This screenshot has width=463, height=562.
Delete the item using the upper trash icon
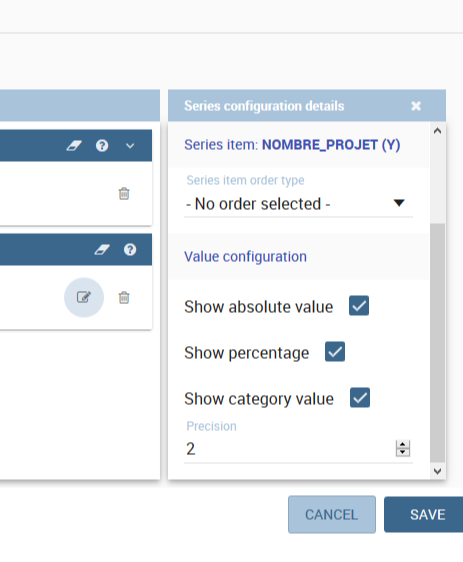[124, 194]
